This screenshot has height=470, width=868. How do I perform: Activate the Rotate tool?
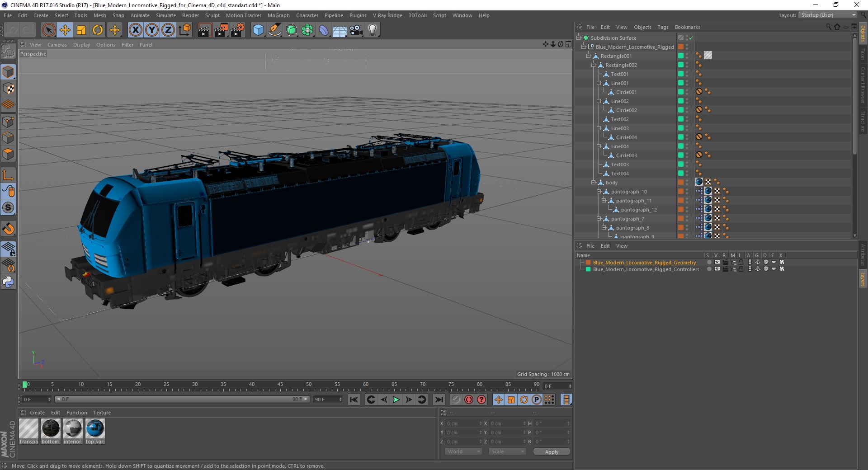pyautogui.click(x=98, y=30)
